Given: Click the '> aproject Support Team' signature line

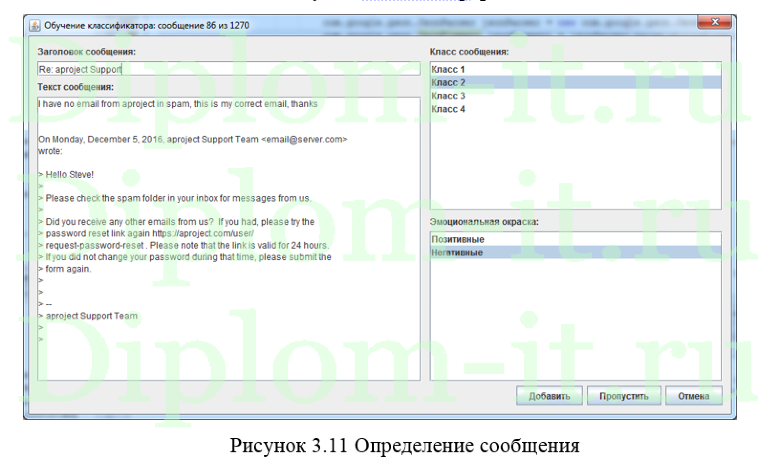Looking at the screenshot, I should [x=88, y=316].
